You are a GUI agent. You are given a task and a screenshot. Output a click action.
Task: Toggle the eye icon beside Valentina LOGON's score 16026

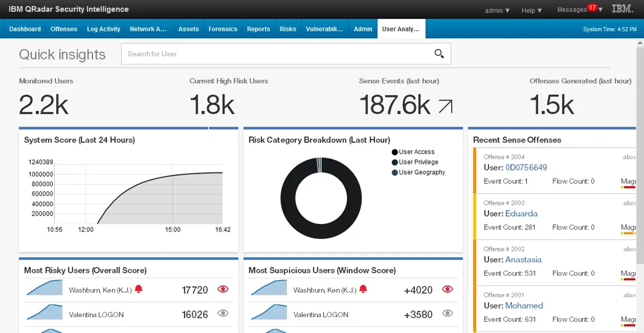click(x=223, y=314)
